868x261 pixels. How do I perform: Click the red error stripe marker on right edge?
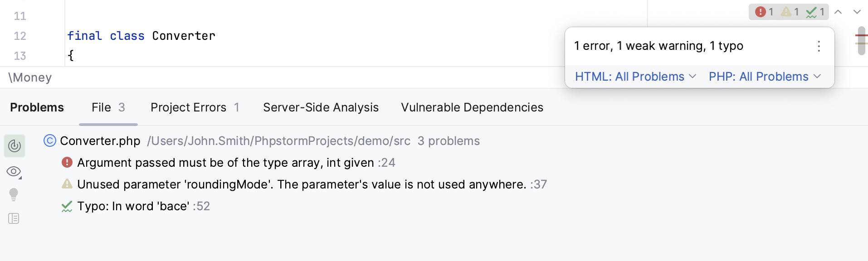pos(862,34)
